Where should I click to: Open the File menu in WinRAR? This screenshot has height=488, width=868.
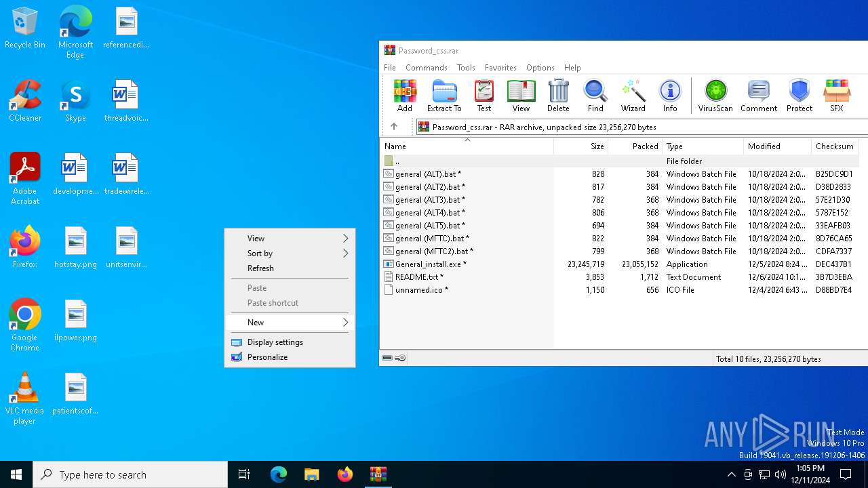coord(390,68)
